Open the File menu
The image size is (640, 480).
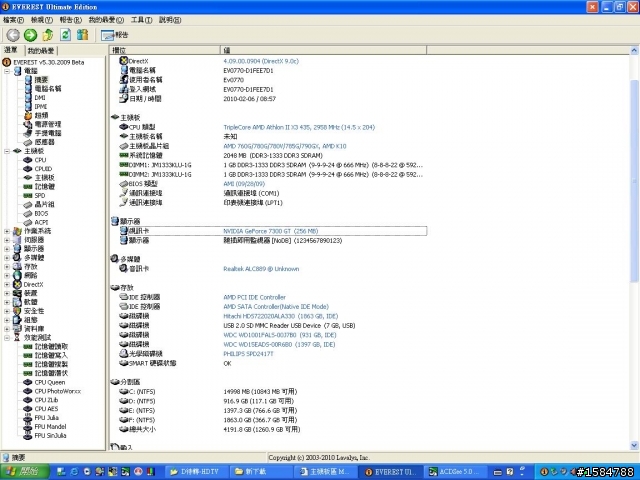pos(13,20)
